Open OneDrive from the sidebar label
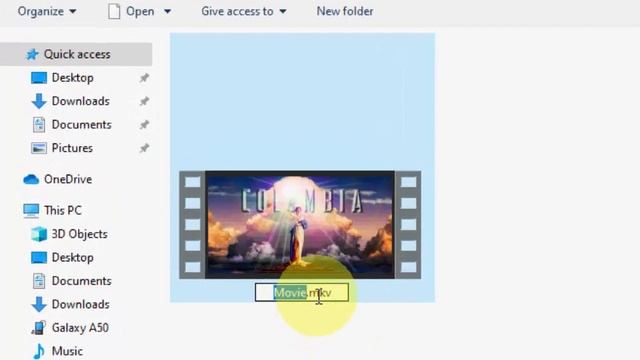This screenshot has width=640, height=360. [68, 180]
